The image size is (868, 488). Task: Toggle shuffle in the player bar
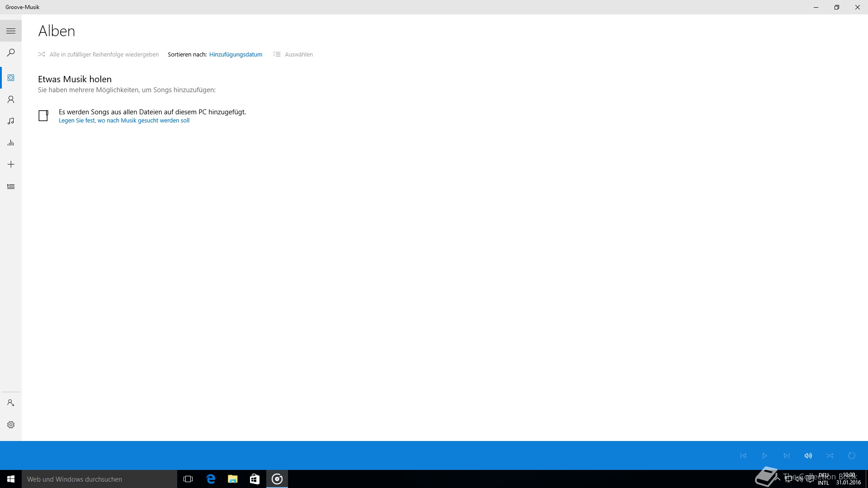click(830, 455)
